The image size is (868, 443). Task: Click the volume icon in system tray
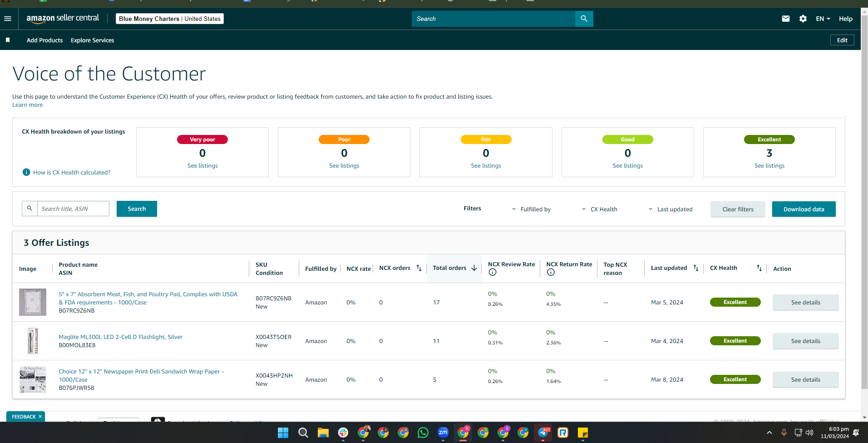coord(809,433)
